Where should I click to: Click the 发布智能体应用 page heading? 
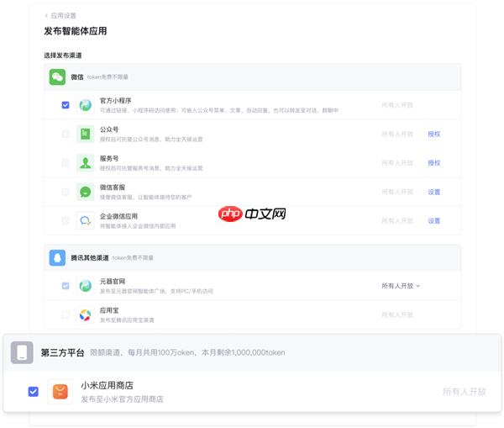pos(76,31)
